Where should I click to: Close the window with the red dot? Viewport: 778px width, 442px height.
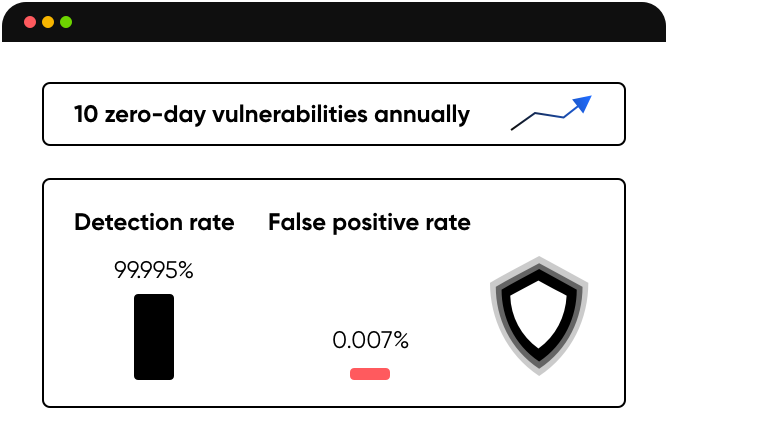(30, 21)
